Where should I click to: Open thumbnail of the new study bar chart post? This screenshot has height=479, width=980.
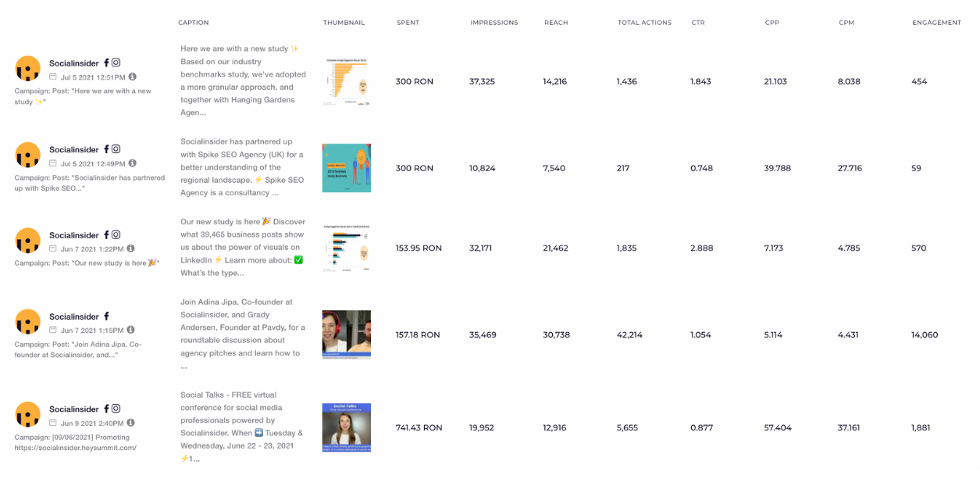tap(346, 81)
